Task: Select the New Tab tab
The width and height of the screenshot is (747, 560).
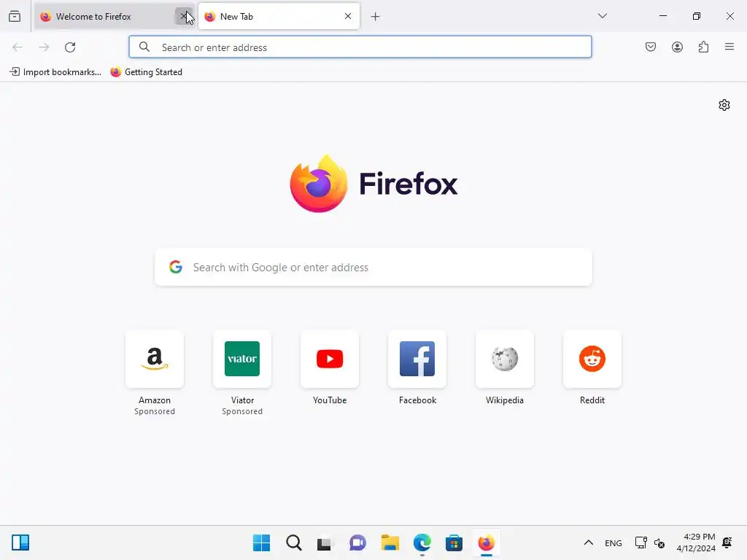Action: pyautogui.click(x=279, y=17)
